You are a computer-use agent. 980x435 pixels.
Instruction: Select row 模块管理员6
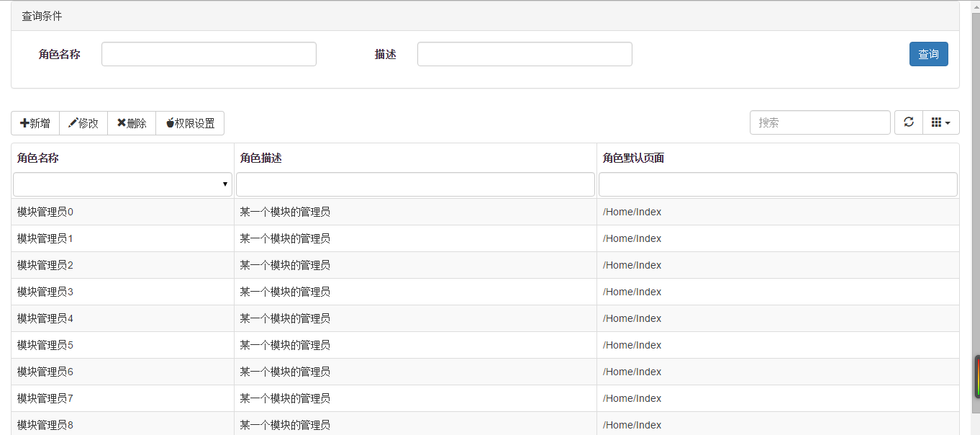[485, 372]
